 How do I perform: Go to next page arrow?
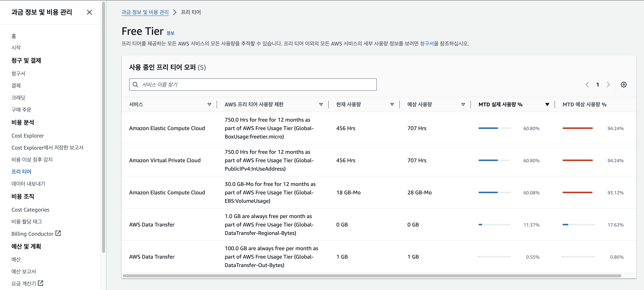(608, 85)
